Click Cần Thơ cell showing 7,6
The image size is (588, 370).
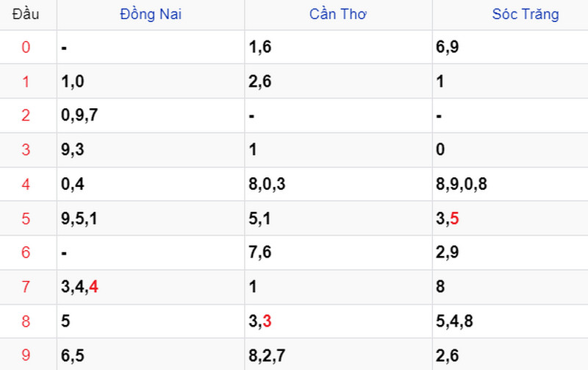point(338,252)
